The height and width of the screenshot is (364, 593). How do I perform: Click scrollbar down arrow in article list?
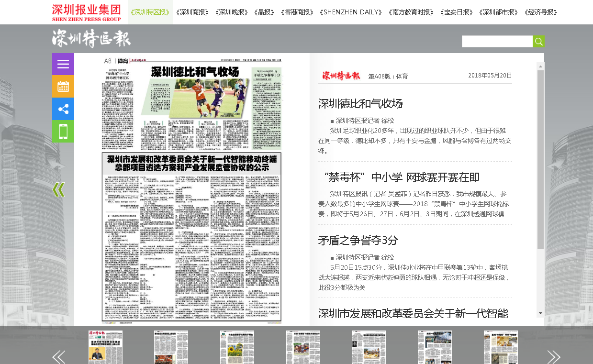[540, 313]
